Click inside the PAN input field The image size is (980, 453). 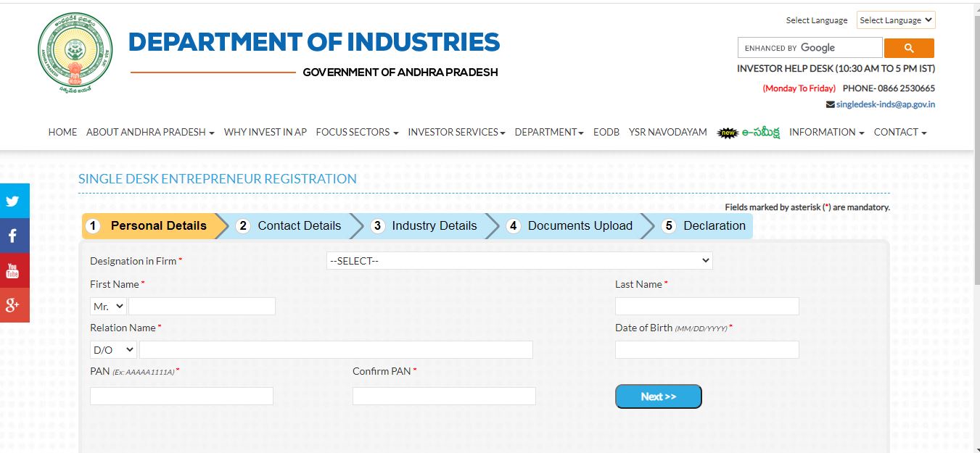[x=181, y=396]
